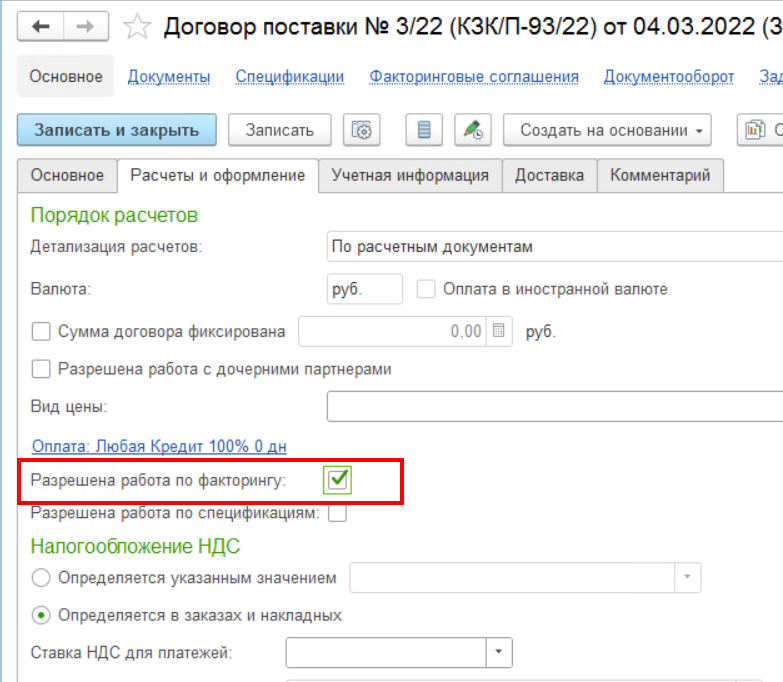Screen dimensions: 783x682
Task: Enable Сумма договора фиксирована checkbox
Action: pos(41,331)
